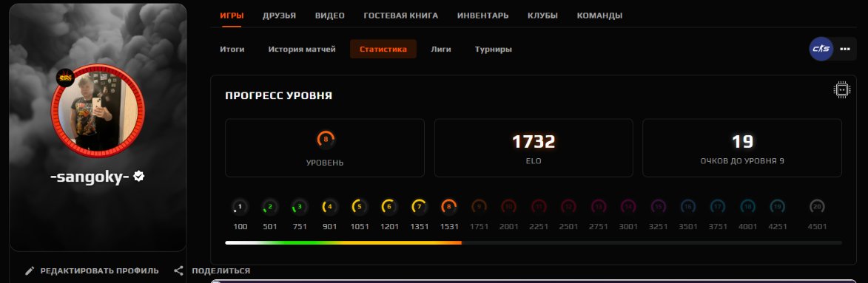Open the ВИДЕО tab
This screenshot has width=868, height=283.
(330, 16)
